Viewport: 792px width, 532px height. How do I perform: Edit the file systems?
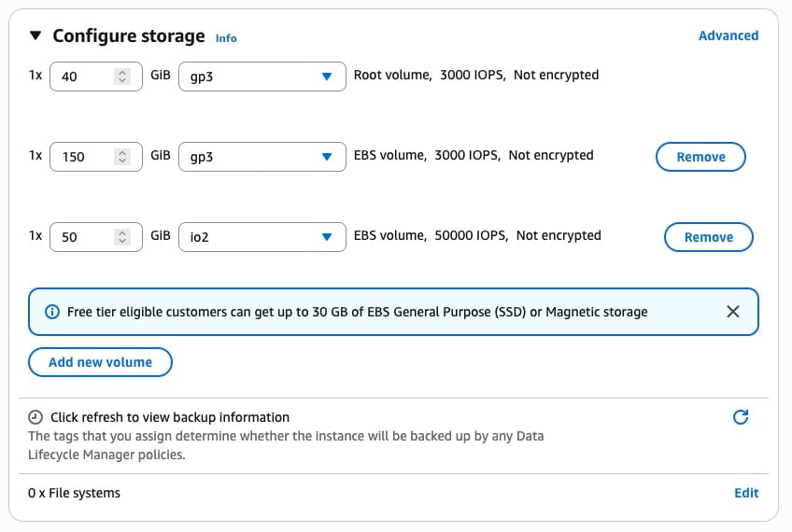point(746,493)
